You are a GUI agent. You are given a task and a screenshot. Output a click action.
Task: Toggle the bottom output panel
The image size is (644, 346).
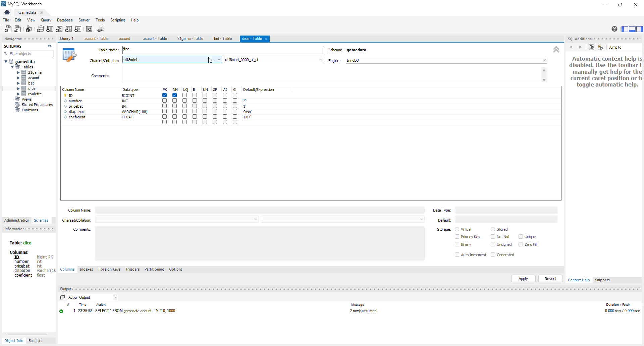coord(632,29)
